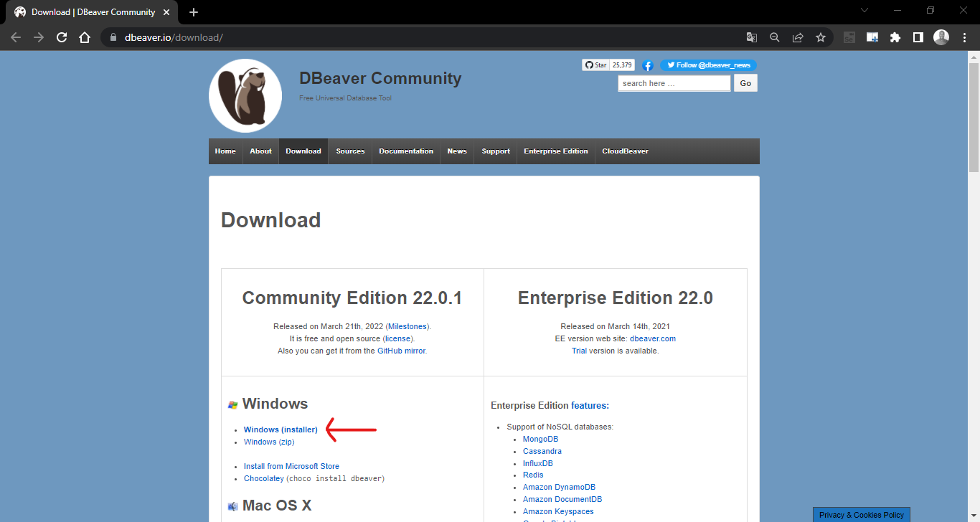Image resolution: width=980 pixels, height=522 pixels.
Task: Open the About menu item
Action: click(260, 151)
